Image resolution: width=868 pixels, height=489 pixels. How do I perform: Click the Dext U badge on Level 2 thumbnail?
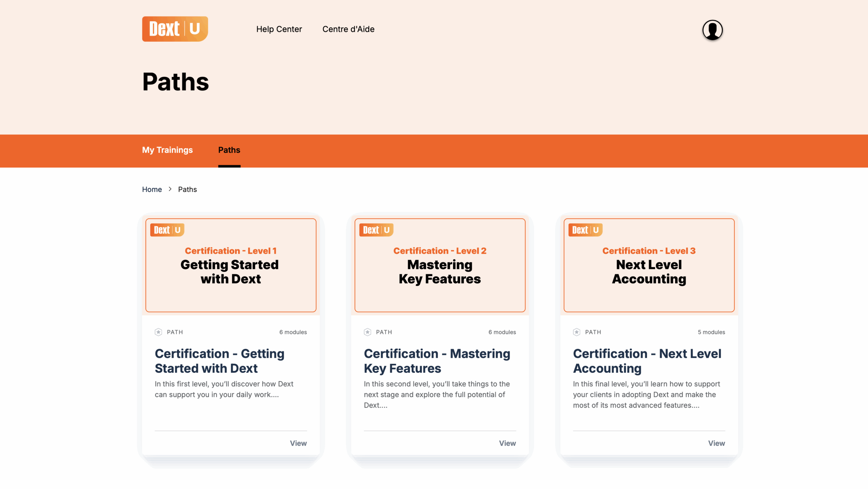tap(376, 230)
